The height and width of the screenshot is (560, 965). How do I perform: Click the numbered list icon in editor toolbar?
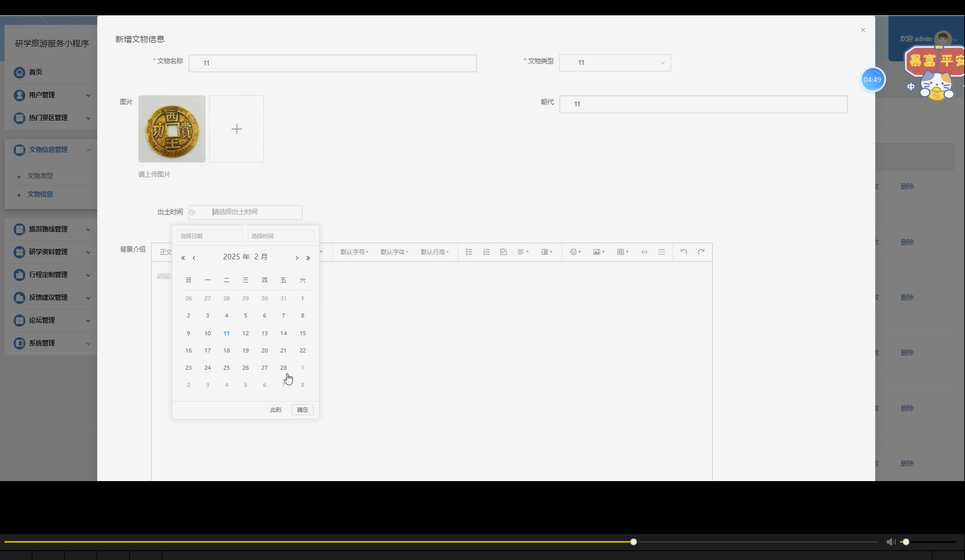[x=486, y=252]
